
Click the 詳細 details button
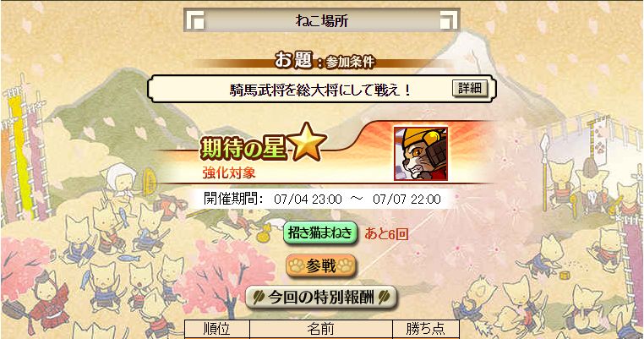pos(470,88)
